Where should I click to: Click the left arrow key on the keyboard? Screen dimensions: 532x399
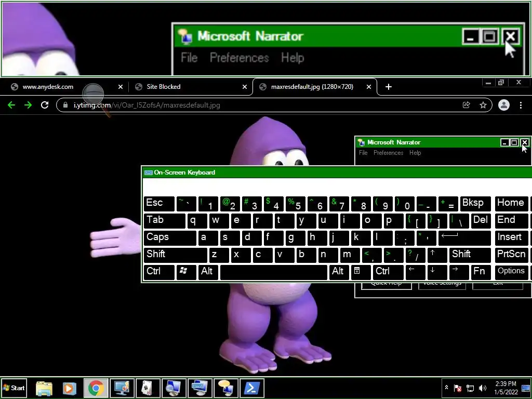pyautogui.click(x=415, y=272)
